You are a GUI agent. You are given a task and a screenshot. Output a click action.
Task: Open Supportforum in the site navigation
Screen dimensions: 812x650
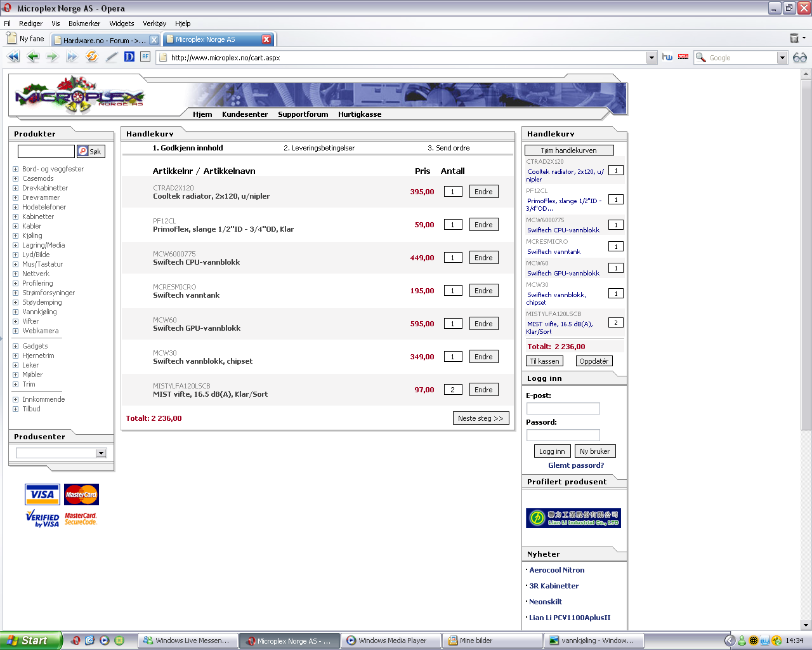(x=303, y=114)
